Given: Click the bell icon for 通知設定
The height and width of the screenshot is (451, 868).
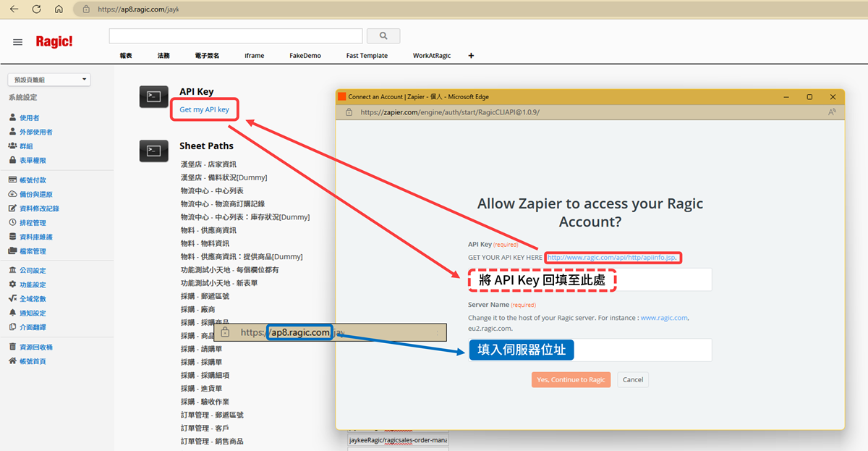Looking at the screenshot, I should (12, 313).
